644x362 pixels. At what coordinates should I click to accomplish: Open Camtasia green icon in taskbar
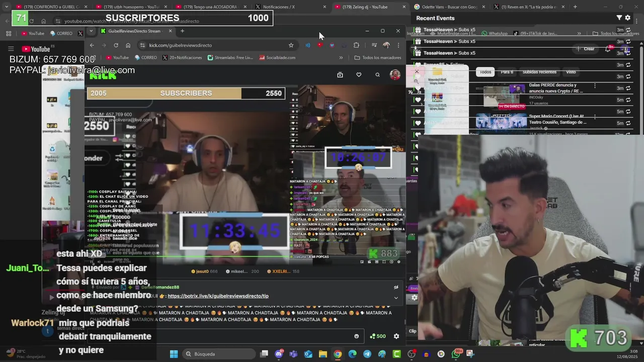[x=397, y=354]
